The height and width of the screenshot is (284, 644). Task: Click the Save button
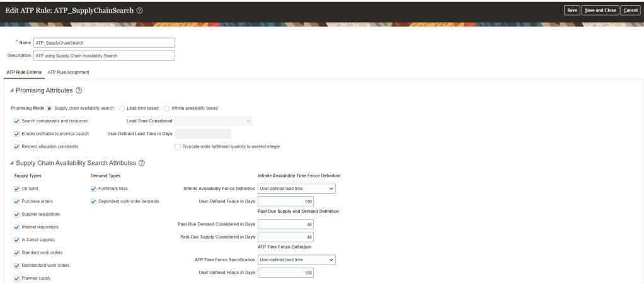click(x=572, y=10)
